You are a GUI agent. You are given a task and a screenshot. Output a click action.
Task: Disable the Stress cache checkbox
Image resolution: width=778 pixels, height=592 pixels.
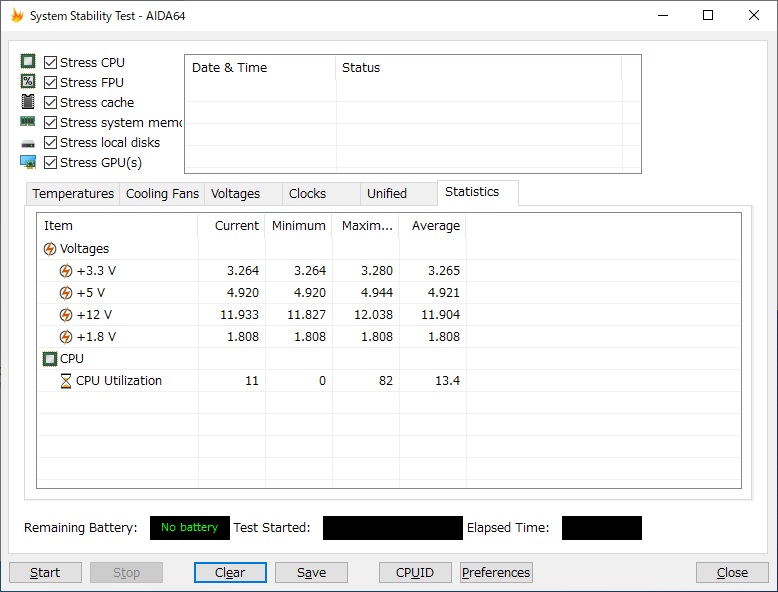[x=51, y=102]
